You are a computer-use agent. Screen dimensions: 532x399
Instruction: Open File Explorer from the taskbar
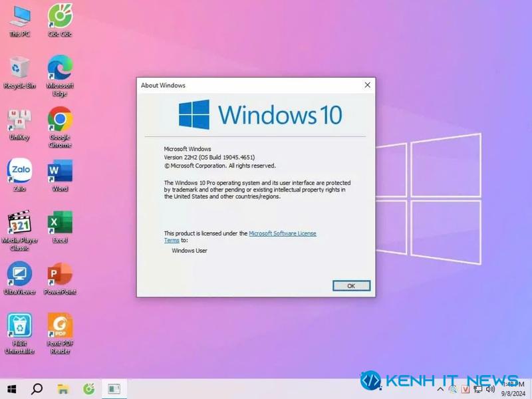63,389
